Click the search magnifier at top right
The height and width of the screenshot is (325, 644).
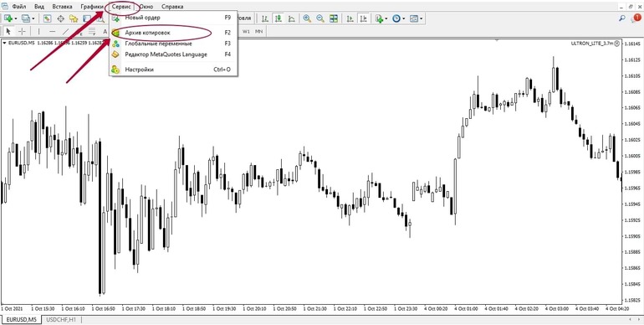pyautogui.click(x=622, y=18)
